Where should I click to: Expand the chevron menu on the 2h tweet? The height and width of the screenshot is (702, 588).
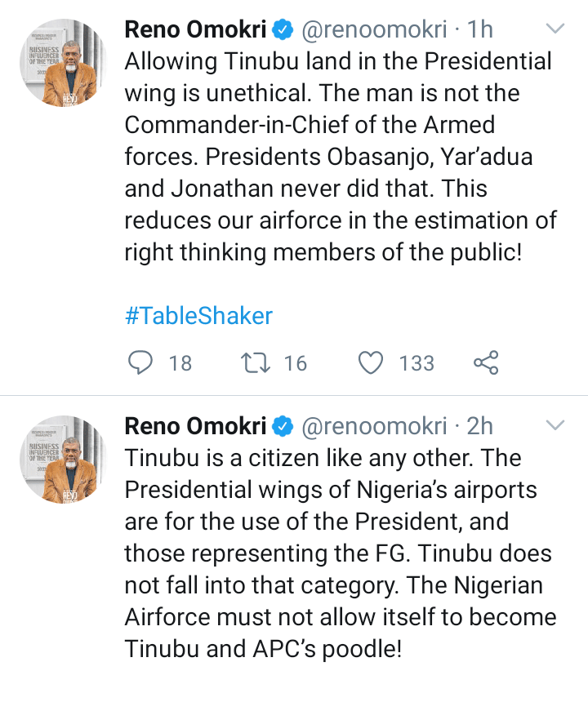coord(555,425)
